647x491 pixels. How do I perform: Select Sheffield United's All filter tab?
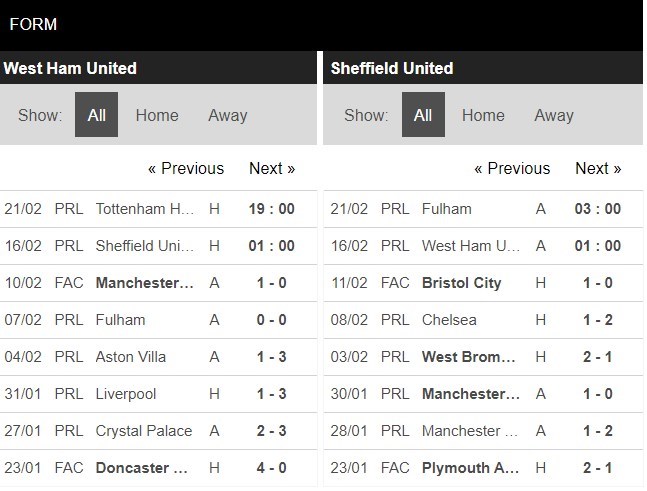(423, 115)
